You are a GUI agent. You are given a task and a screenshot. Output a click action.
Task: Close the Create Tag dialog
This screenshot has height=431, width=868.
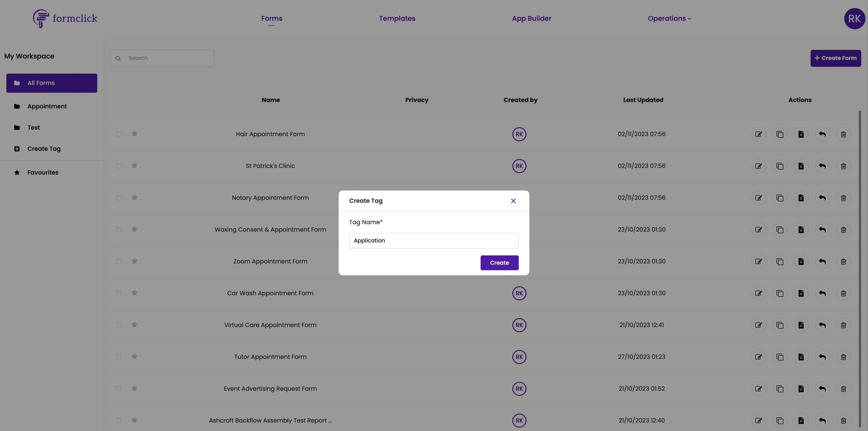click(x=513, y=201)
